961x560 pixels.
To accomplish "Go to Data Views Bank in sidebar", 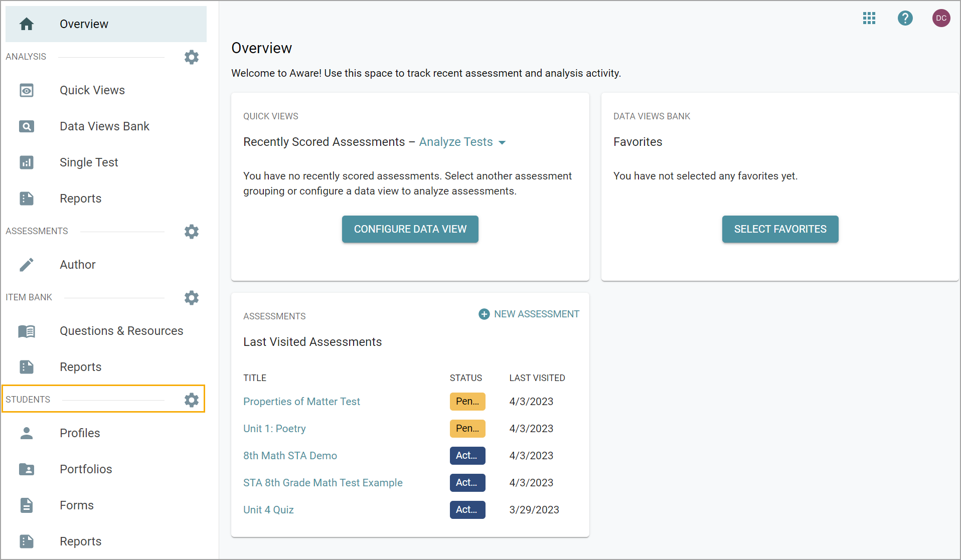I will click(104, 126).
